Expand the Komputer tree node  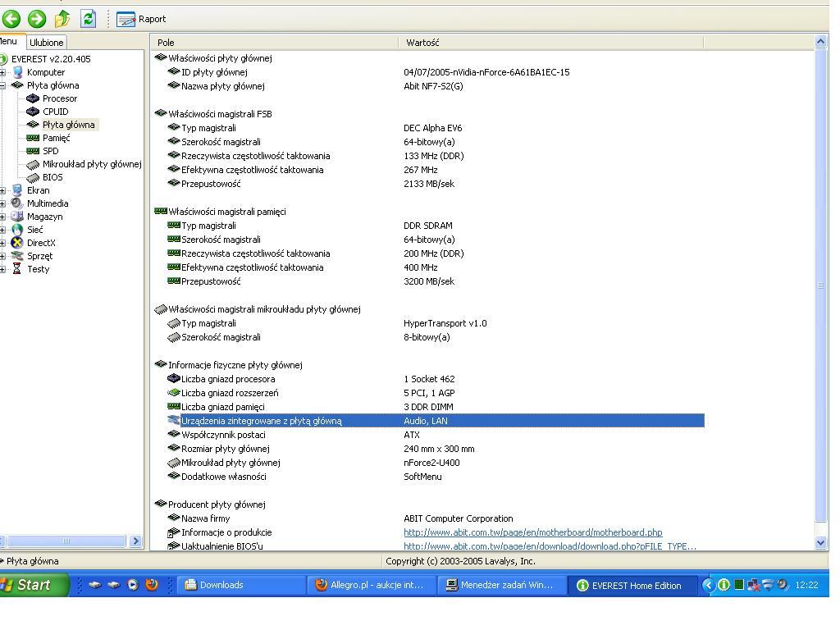pos(2,72)
